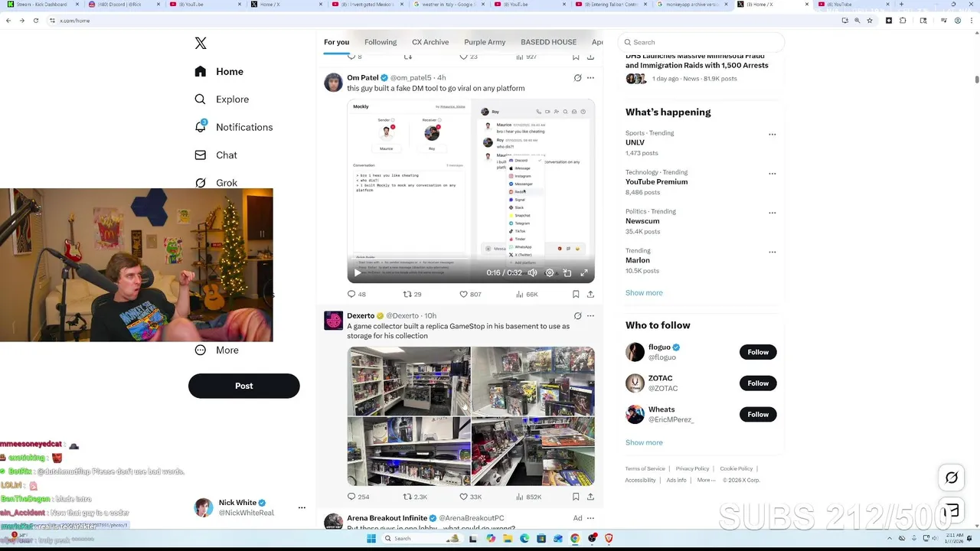The image size is (980, 551).
Task: Bookmark the partially visible top post
Action: (576, 57)
